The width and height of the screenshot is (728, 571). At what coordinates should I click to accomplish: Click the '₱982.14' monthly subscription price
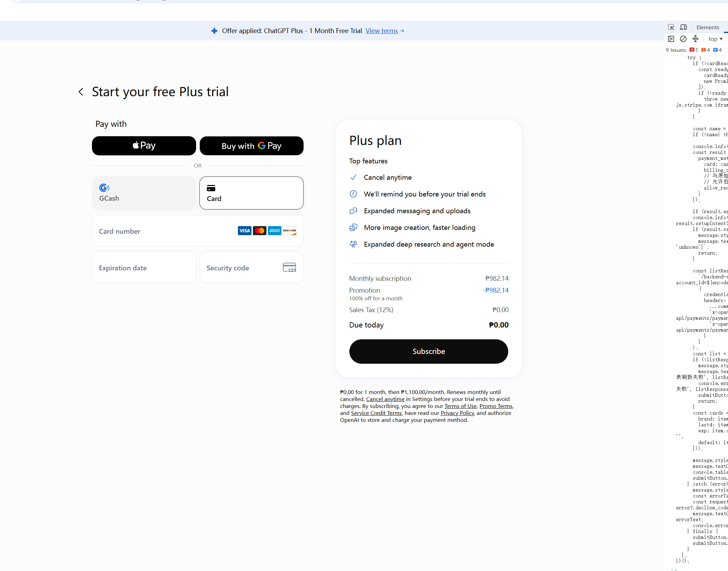[x=497, y=278]
